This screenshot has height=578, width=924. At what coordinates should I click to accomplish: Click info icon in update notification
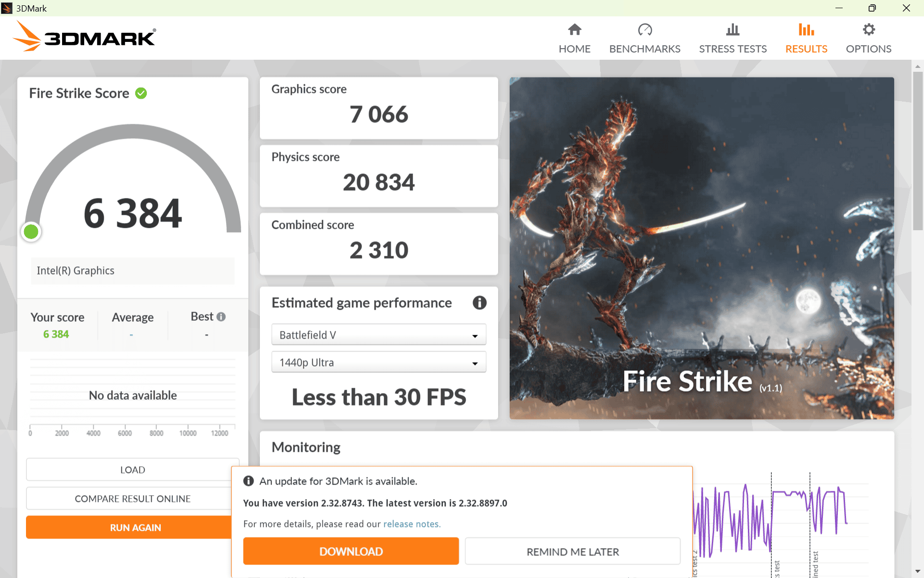(248, 481)
